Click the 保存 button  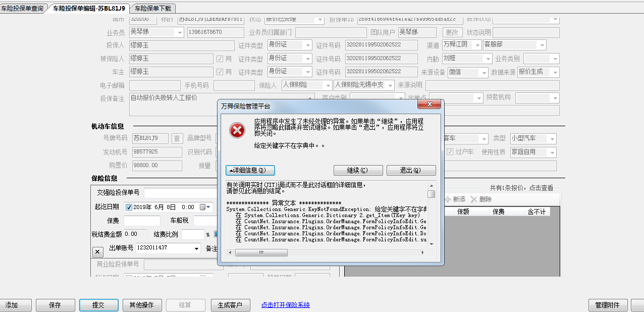pos(56,305)
